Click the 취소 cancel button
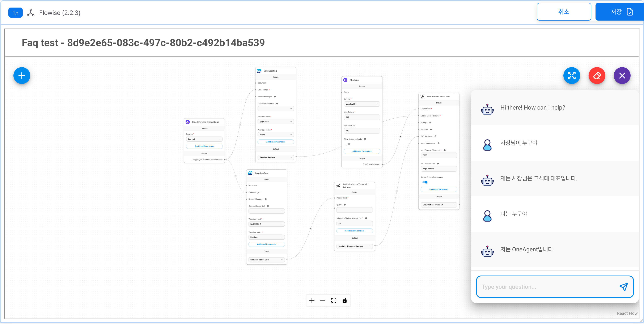 563,12
